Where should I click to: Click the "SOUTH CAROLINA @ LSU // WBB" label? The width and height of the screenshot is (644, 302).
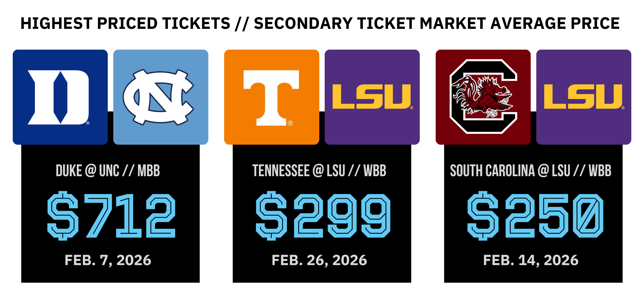(531, 171)
